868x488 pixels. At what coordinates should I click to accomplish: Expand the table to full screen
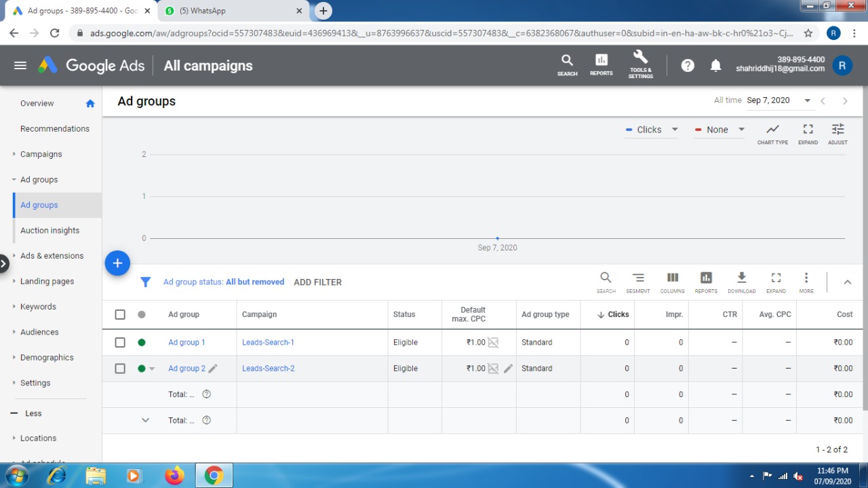pos(776,282)
